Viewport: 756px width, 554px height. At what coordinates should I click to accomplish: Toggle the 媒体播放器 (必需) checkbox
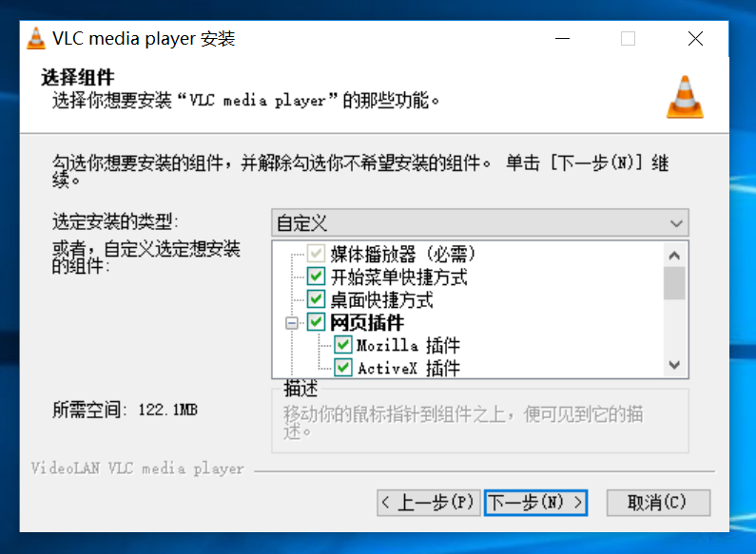(x=316, y=254)
